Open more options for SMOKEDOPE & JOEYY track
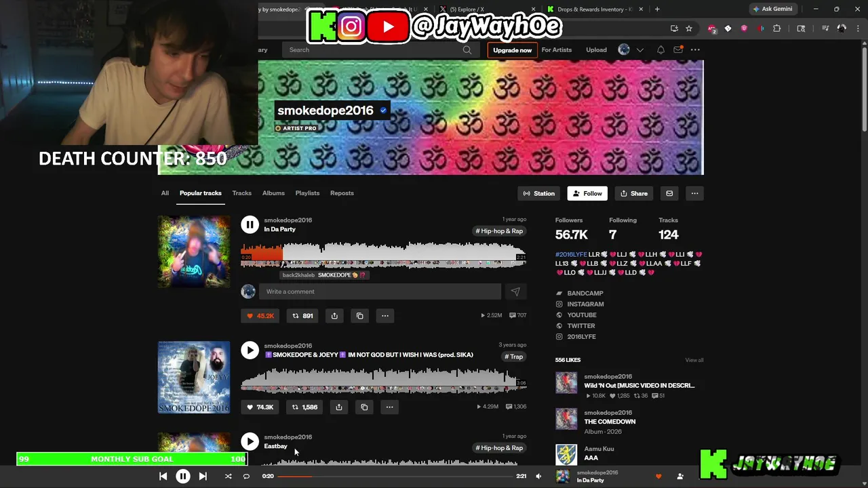Image resolution: width=868 pixels, height=488 pixels. 389,407
